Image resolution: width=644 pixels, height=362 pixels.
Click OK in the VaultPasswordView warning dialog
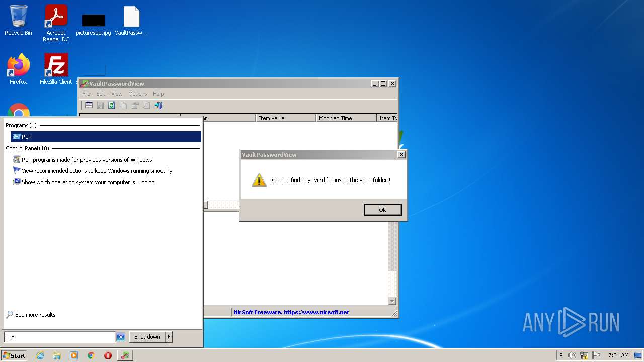click(x=383, y=210)
